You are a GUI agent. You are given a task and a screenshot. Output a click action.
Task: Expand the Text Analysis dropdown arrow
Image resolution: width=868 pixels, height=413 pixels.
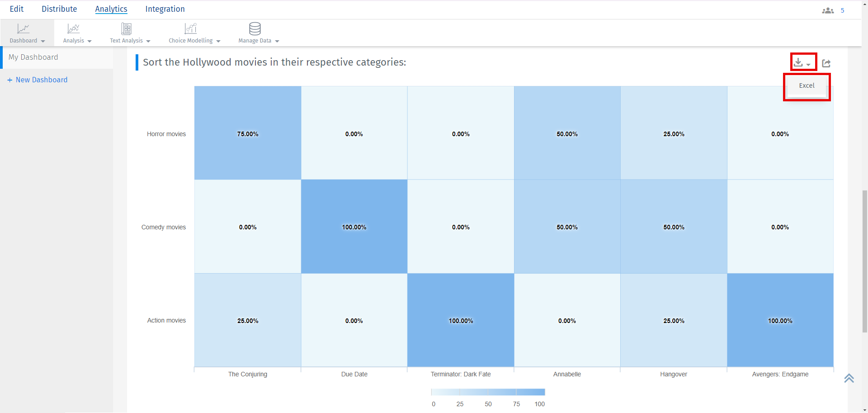(148, 41)
